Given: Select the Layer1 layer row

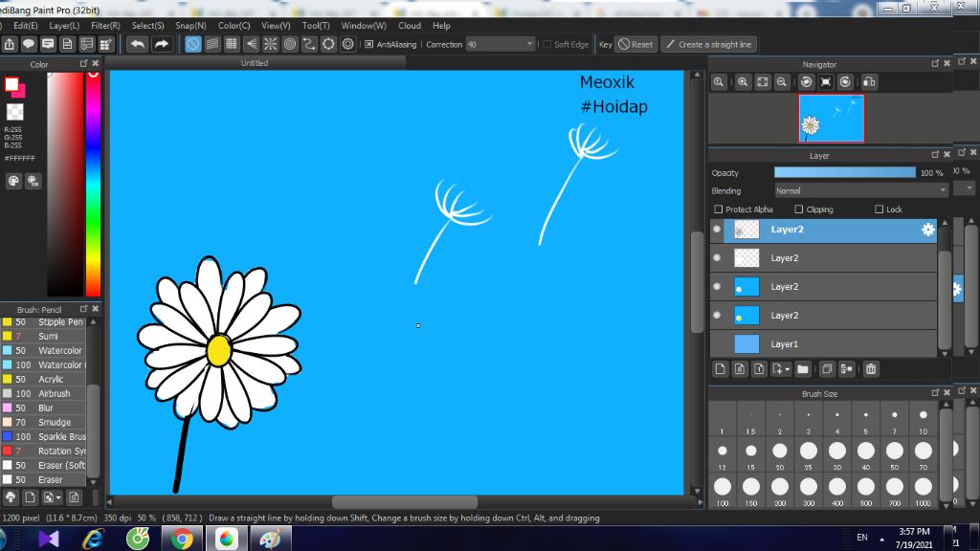Looking at the screenshot, I should [824, 344].
